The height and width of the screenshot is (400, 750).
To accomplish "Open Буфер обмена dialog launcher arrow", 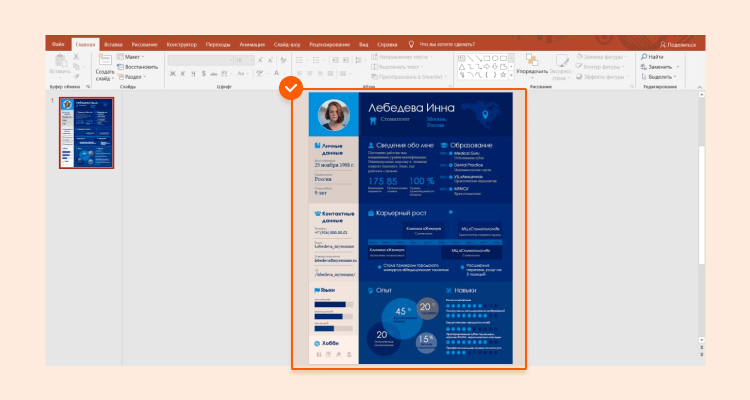I will point(88,87).
